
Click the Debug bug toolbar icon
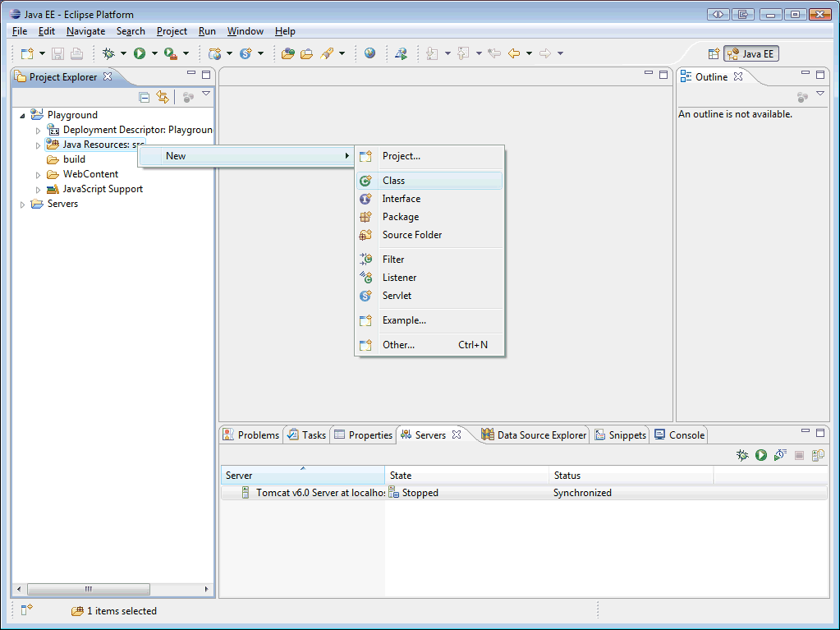(108, 53)
